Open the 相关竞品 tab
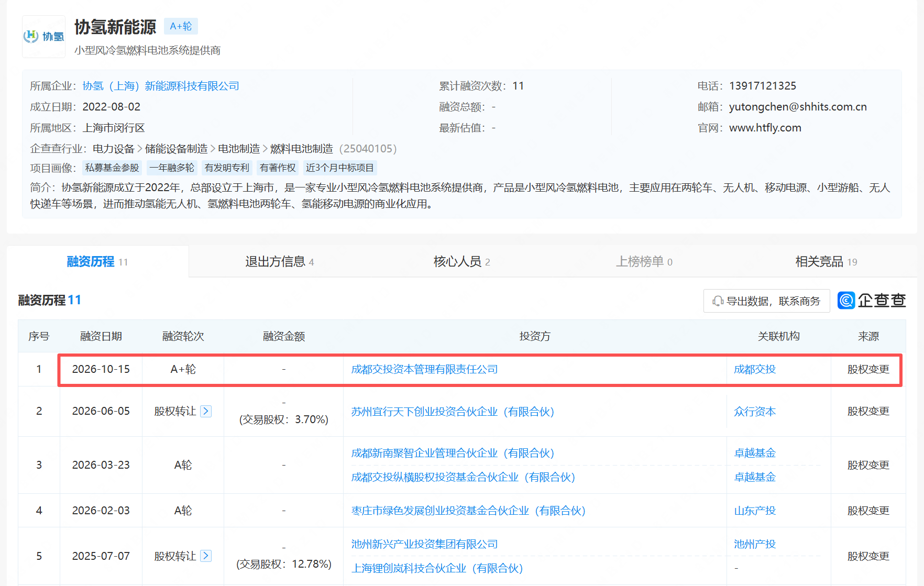Image resolution: width=924 pixels, height=586 pixels. 826,261
